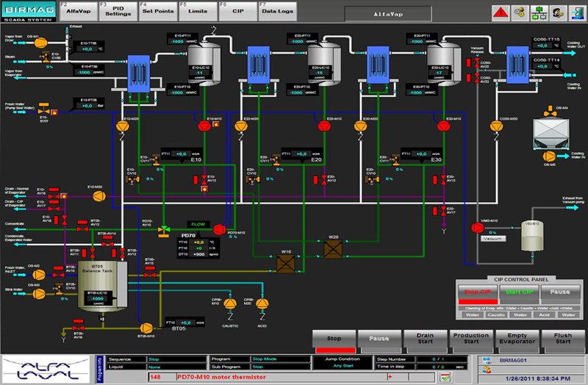Open the F5 Limits tab
Screen dimensions: 588x385
[x=198, y=11]
